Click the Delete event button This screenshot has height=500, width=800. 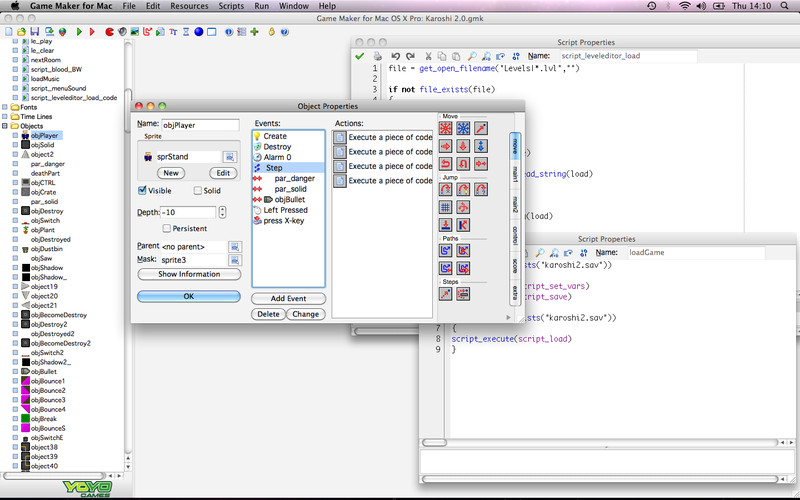coord(268,314)
